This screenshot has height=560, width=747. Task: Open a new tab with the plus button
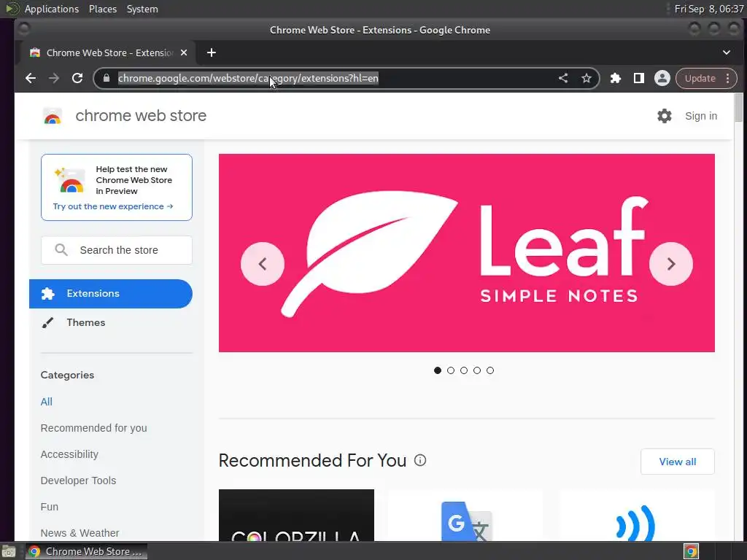click(212, 52)
